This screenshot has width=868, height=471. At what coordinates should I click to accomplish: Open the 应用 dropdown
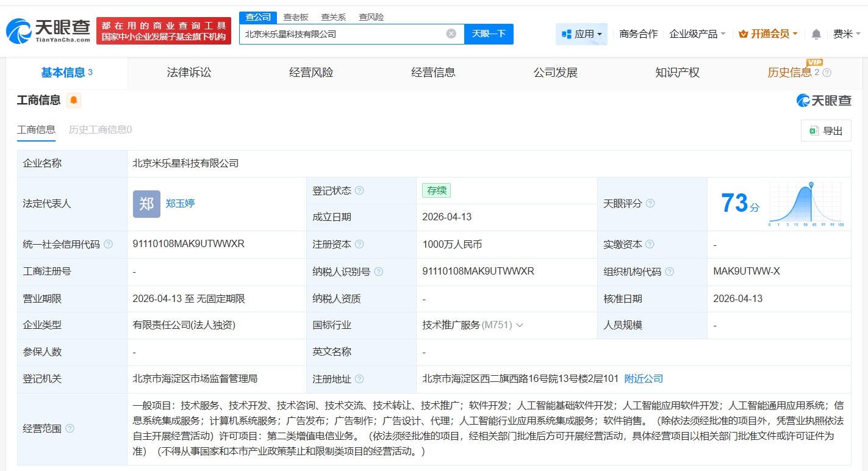click(581, 34)
